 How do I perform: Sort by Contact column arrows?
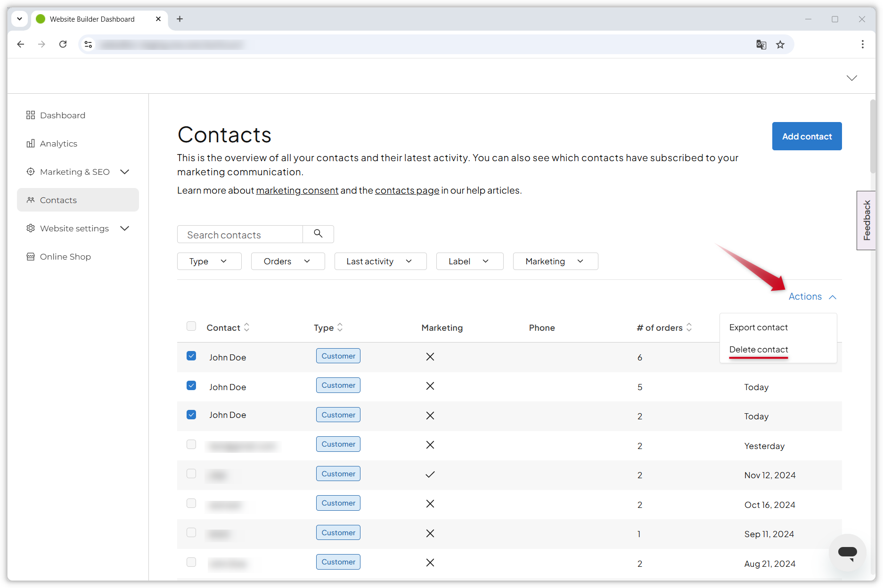point(246,327)
